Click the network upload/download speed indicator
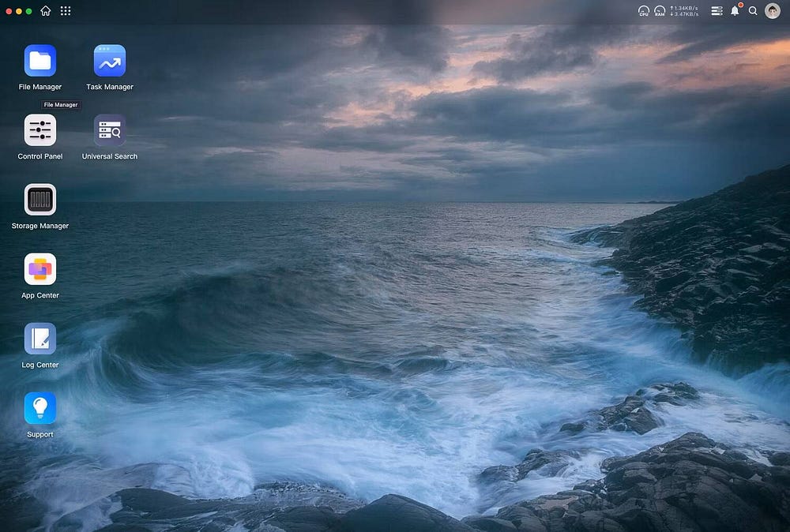The image size is (790, 532). tap(684, 11)
